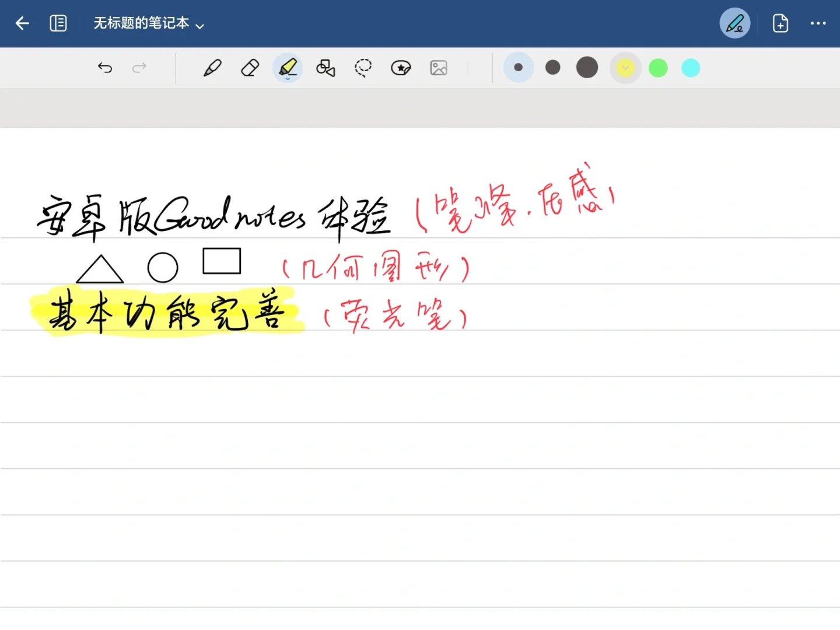
Task: Add a new page to the notebook
Action: click(779, 23)
